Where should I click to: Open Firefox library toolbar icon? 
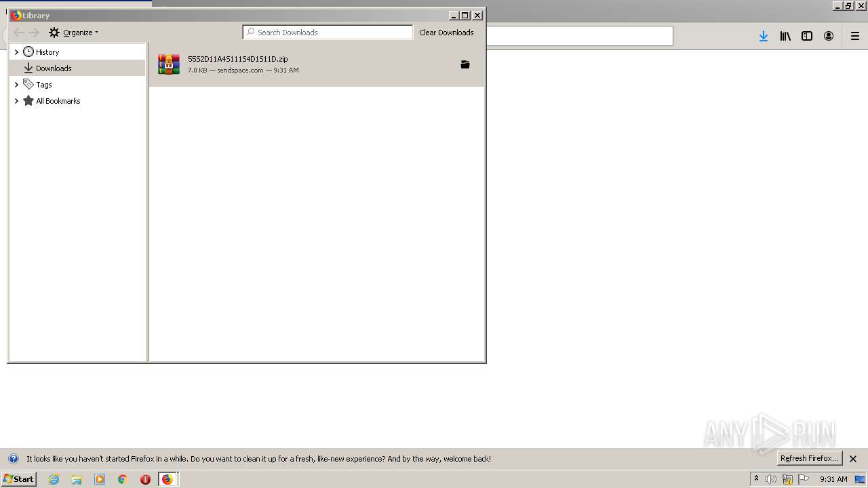click(785, 36)
